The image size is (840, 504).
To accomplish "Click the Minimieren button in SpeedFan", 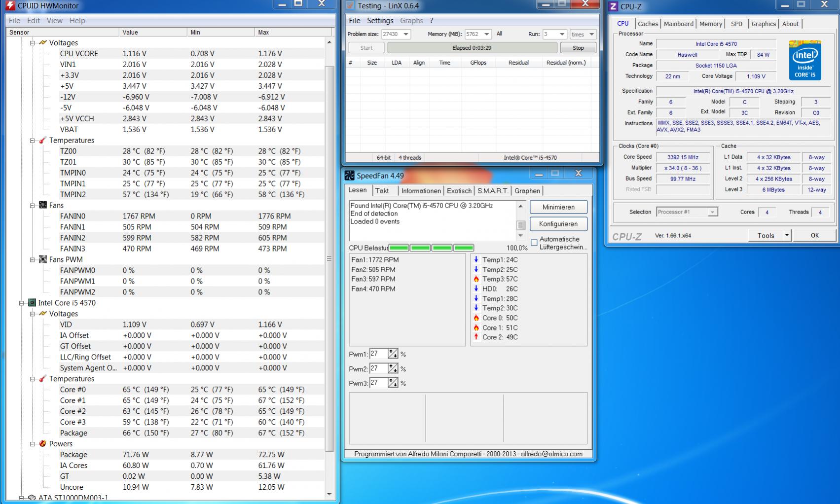I will tap(558, 207).
